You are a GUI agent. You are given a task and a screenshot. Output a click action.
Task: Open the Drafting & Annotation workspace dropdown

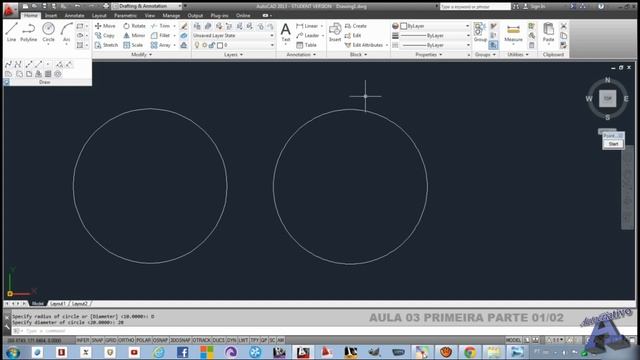[x=147, y=6]
